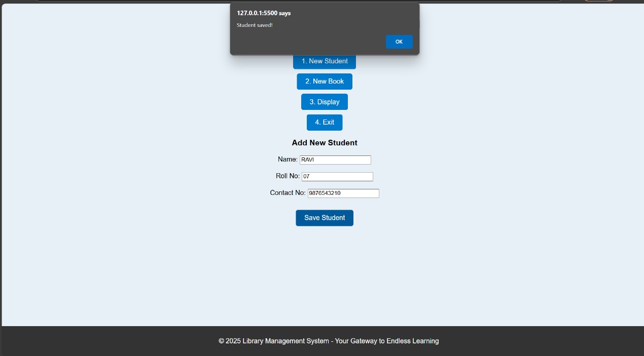Open the 1. New Student form
The image size is (644, 356).
click(x=325, y=62)
